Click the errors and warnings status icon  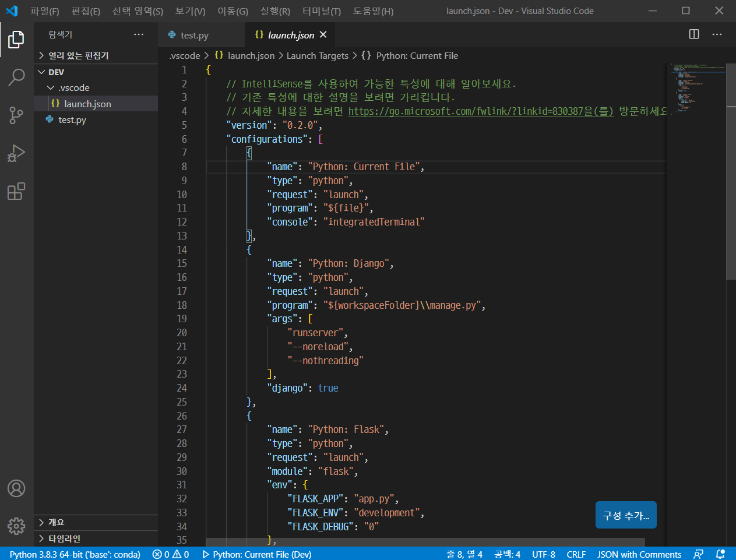(x=170, y=554)
